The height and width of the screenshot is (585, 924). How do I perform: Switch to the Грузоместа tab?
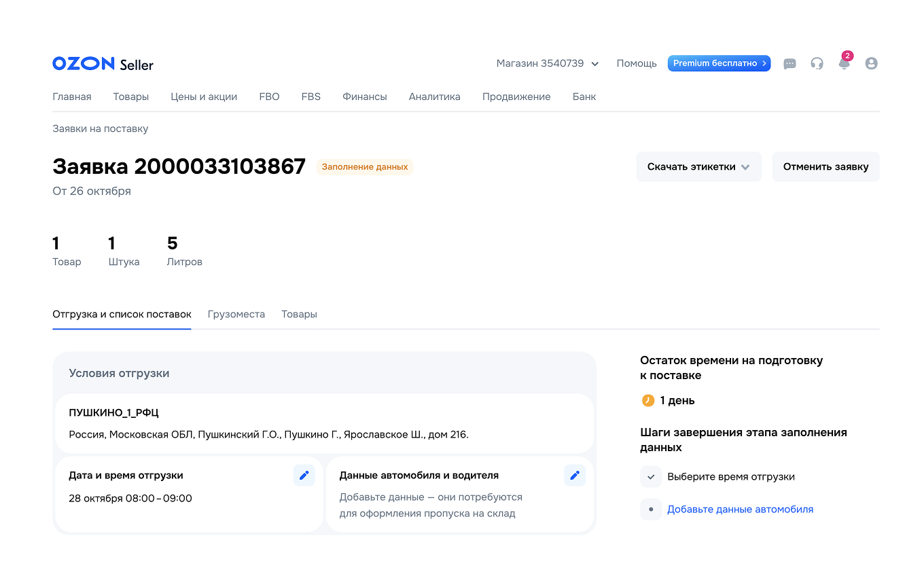(x=236, y=314)
